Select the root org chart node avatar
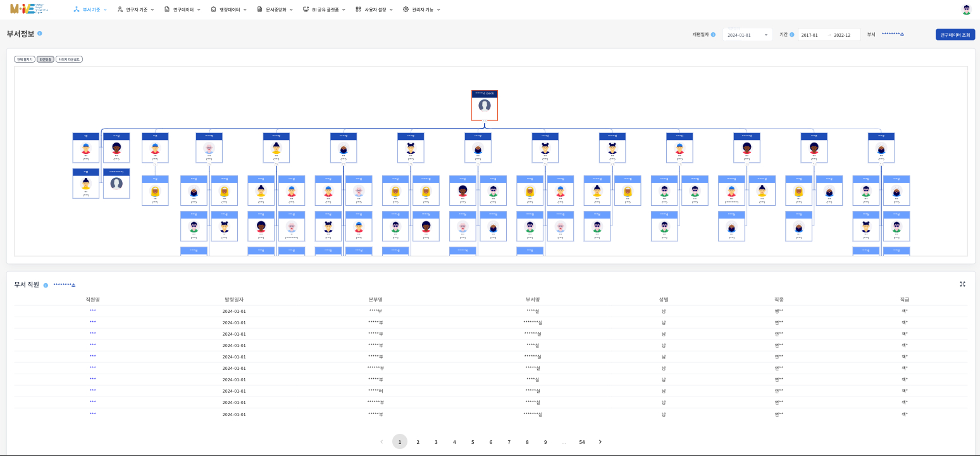980x456 pixels. [485, 106]
